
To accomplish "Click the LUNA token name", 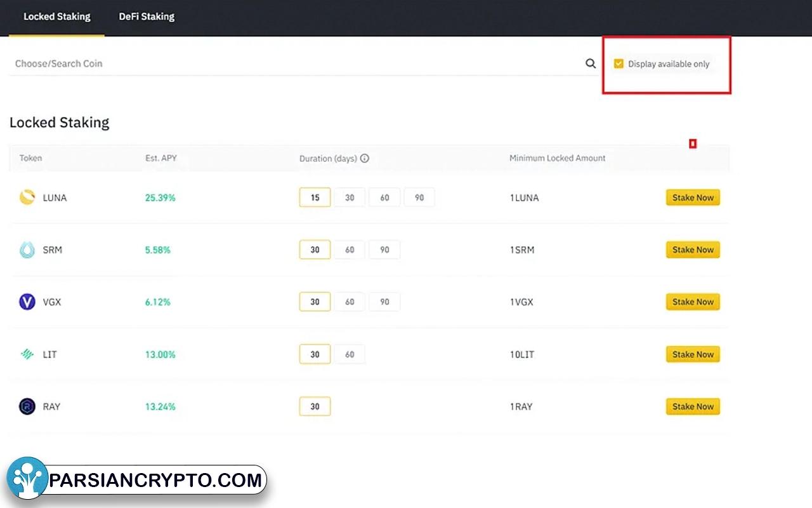I will point(55,197).
